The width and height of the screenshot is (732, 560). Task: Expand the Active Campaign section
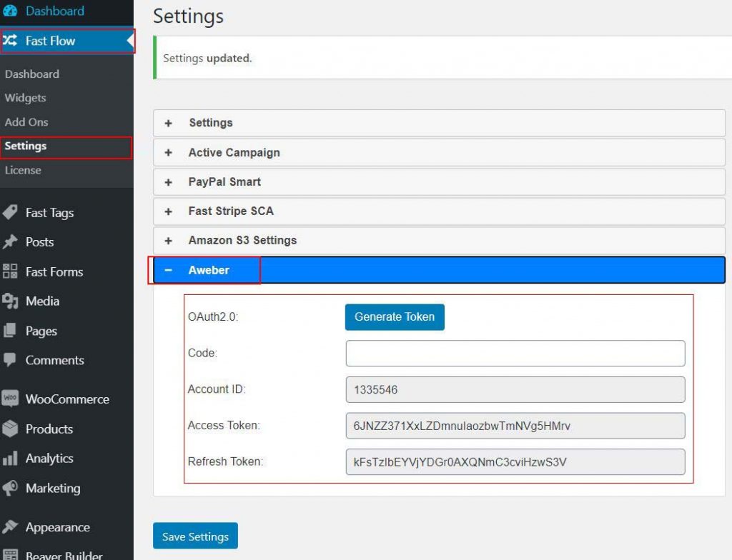(x=439, y=153)
